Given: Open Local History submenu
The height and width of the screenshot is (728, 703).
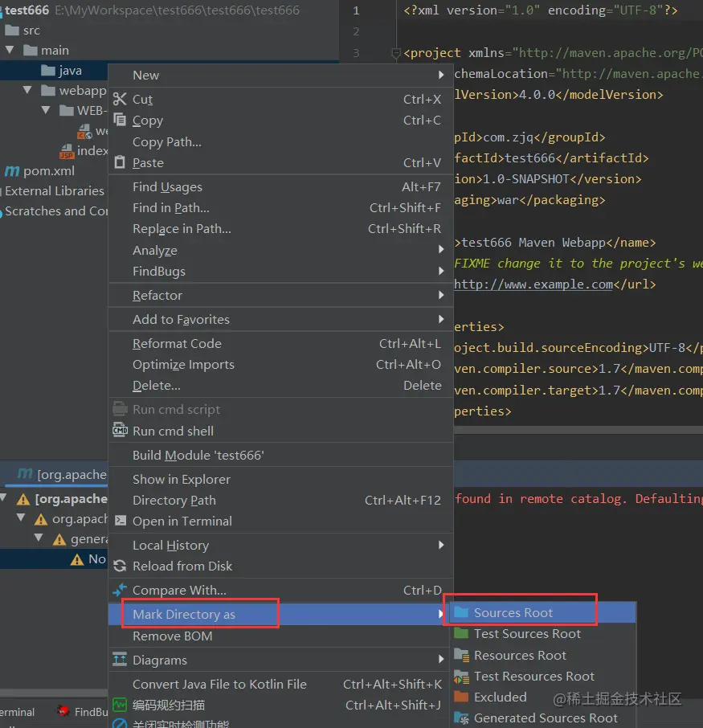Looking at the screenshot, I should (x=280, y=545).
